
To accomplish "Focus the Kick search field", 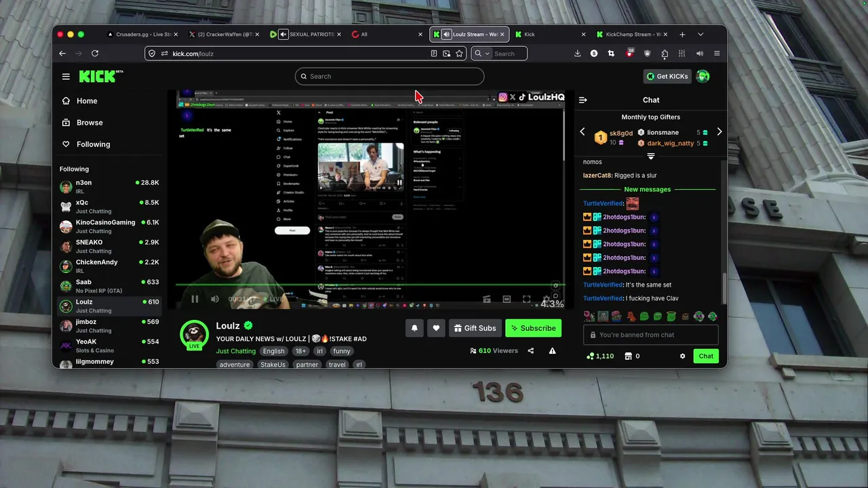I will pyautogui.click(x=389, y=77).
